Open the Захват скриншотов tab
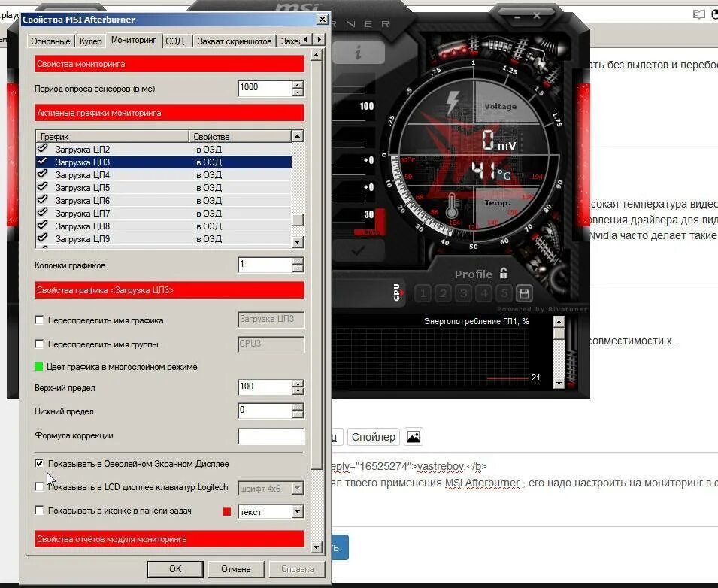Viewport: 718px width, 588px height. [x=235, y=41]
